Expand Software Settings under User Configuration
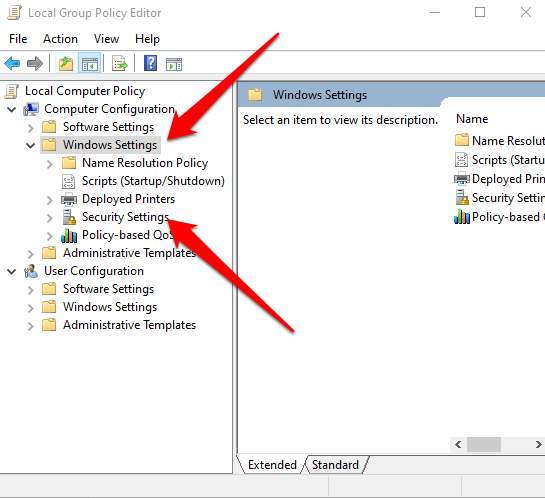 (31, 290)
